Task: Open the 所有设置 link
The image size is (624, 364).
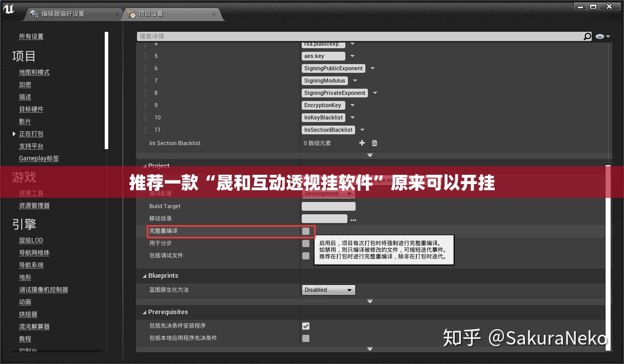Action: tap(31, 36)
